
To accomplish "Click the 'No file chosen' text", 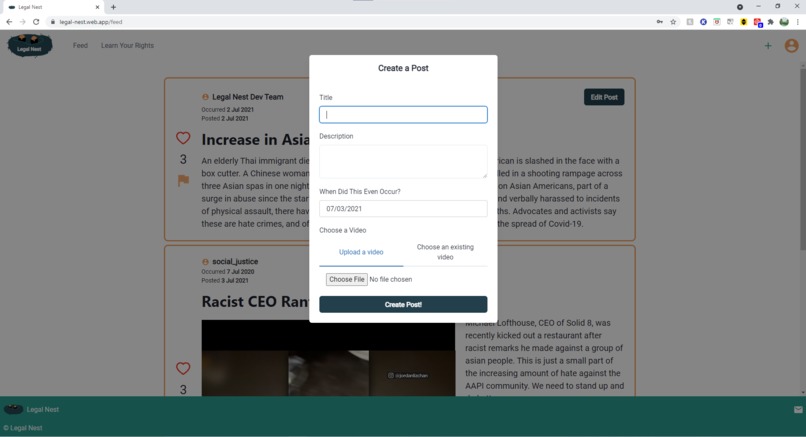I will (x=391, y=279).
